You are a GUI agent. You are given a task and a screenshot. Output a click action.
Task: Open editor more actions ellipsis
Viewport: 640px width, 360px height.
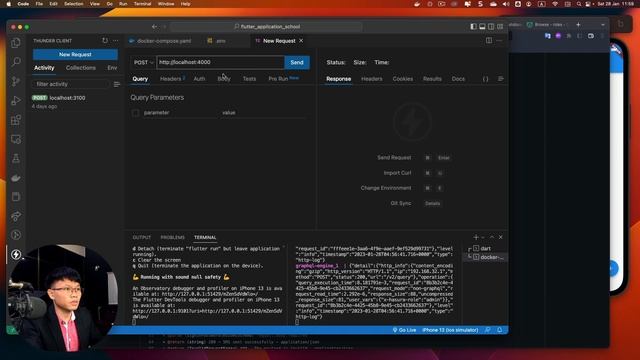pos(499,40)
